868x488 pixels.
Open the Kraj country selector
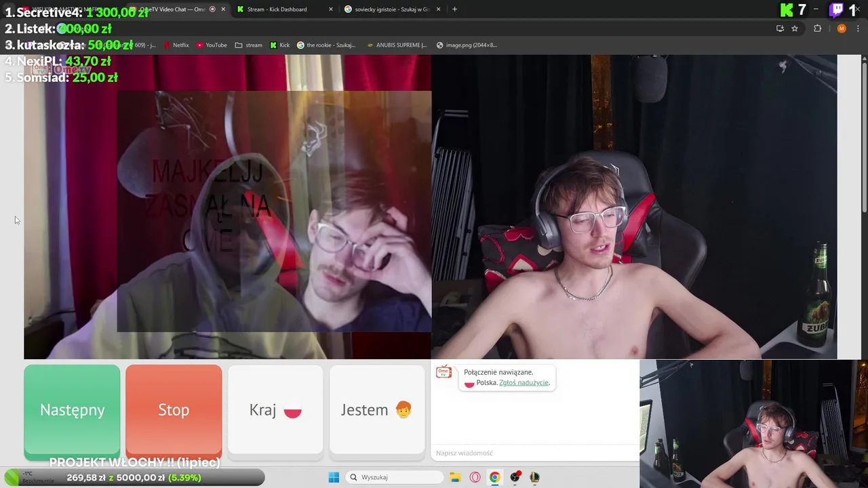point(275,409)
